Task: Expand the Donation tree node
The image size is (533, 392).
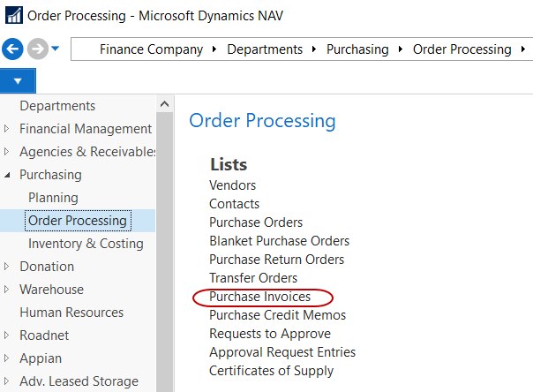Action: [x=8, y=267]
